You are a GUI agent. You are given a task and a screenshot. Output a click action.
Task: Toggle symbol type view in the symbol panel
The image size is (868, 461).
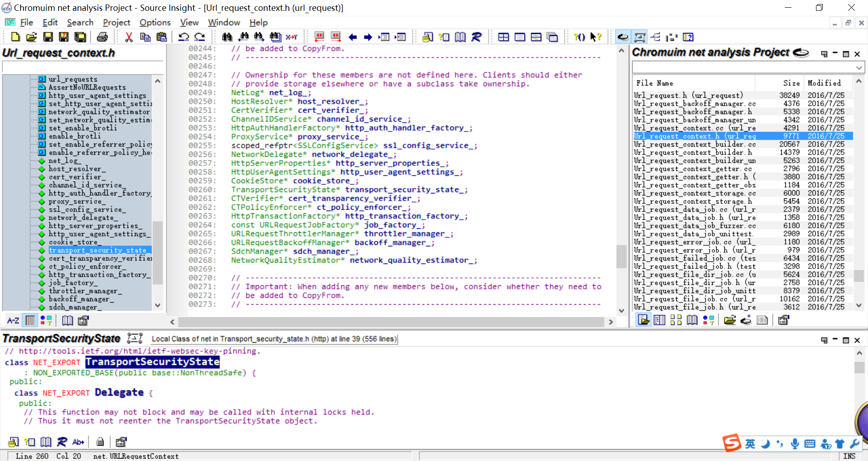(x=46, y=320)
